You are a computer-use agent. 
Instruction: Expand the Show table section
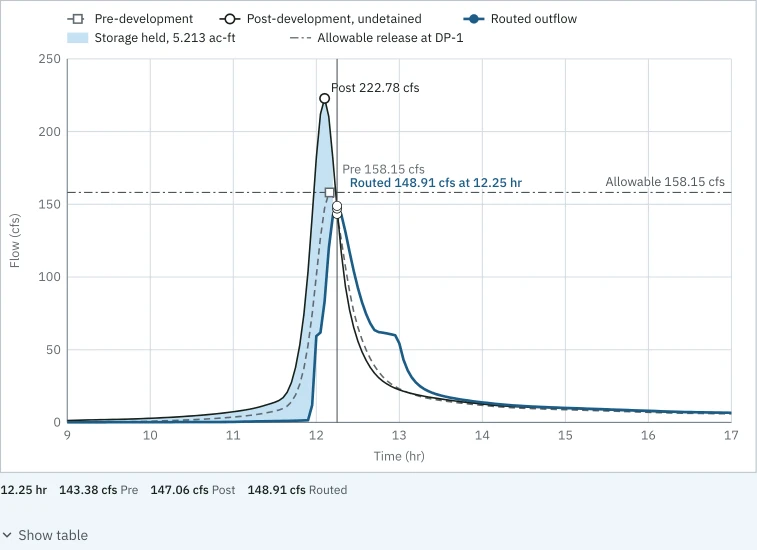pyautogui.click(x=45, y=535)
